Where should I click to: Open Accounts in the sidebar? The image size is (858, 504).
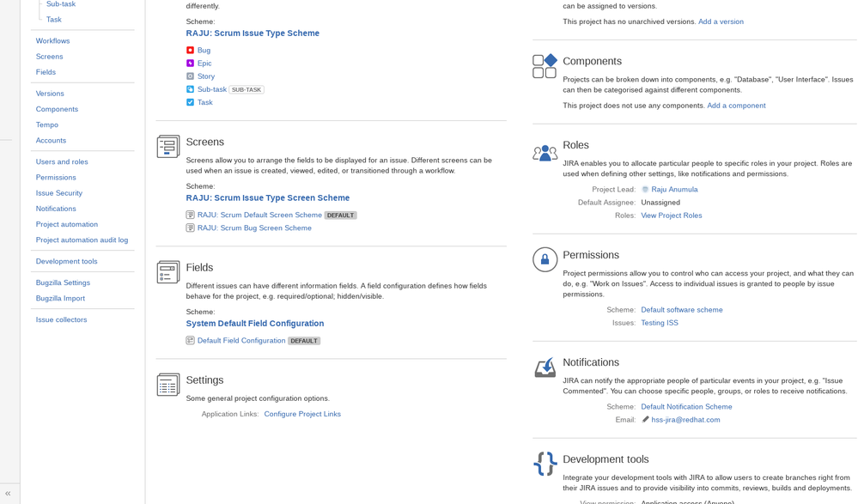coord(51,140)
